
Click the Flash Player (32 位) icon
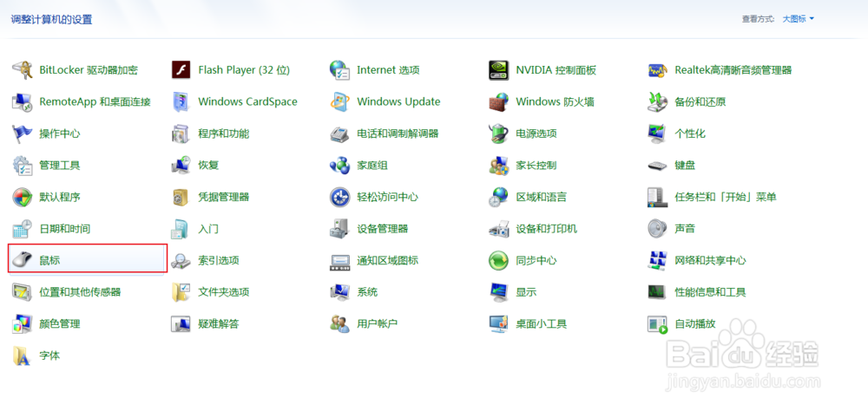[x=181, y=70]
